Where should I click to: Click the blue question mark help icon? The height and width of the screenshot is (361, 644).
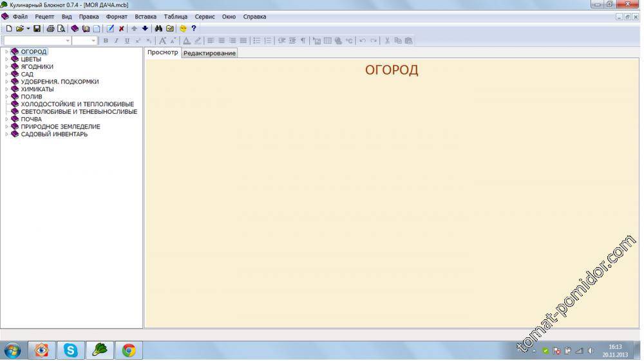click(193, 28)
